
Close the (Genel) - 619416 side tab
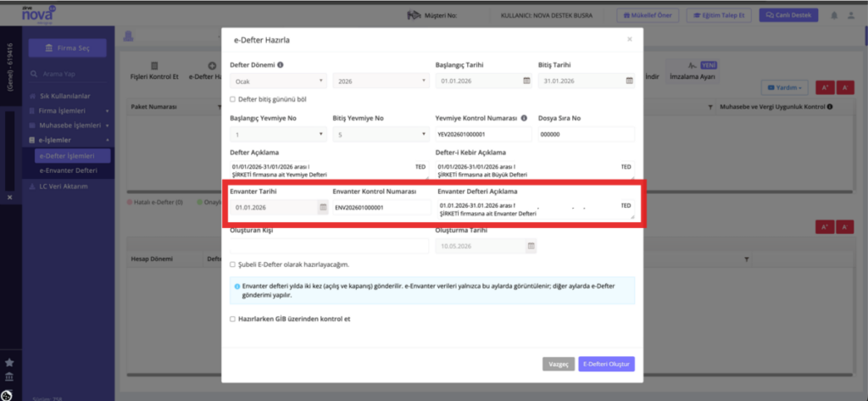point(9,198)
